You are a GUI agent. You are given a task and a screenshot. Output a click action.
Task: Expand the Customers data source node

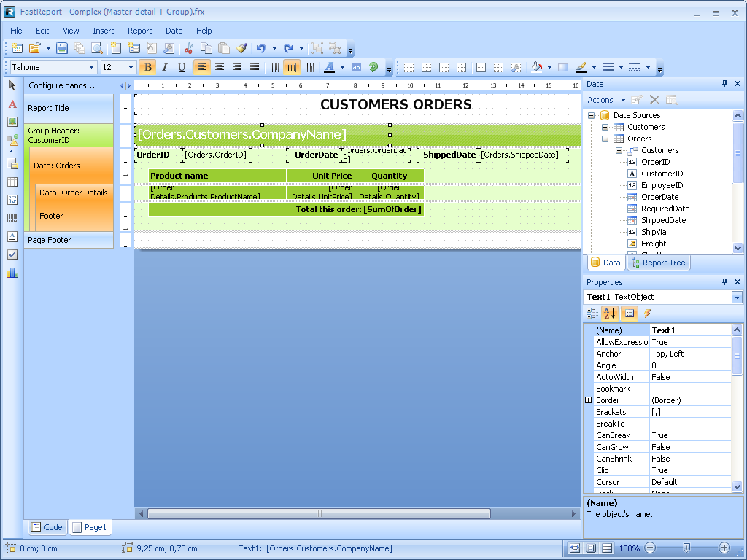(605, 127)
